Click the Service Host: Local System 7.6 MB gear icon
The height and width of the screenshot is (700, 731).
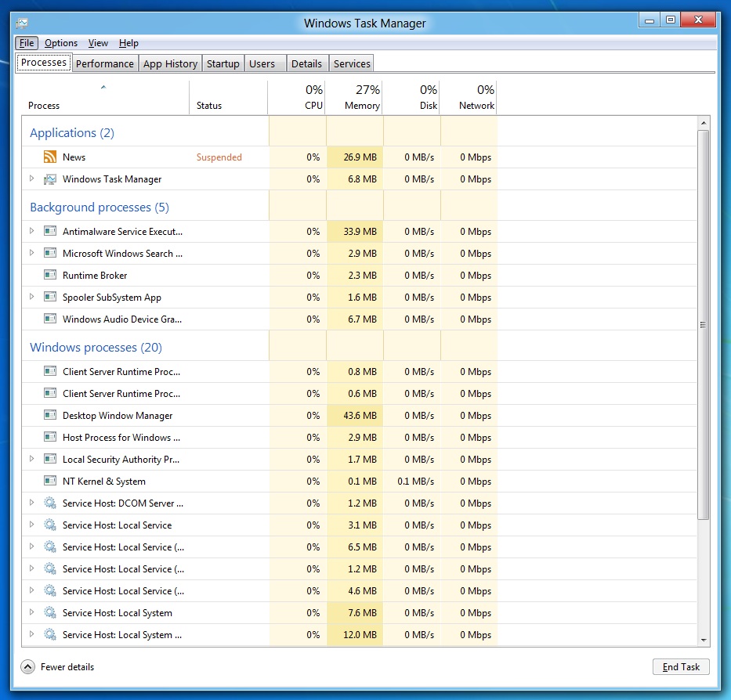click(50, 612)
